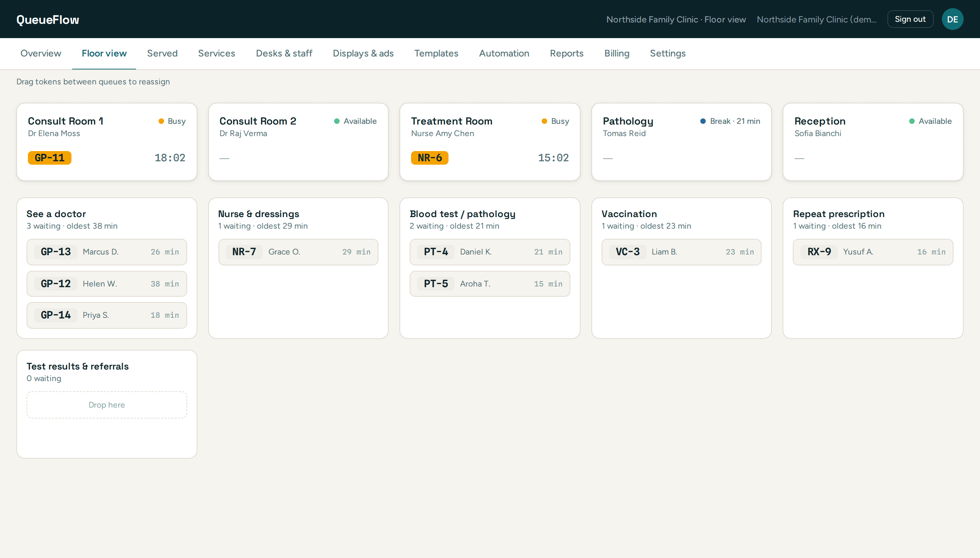Select token RX-9 Yusuf A.
This screenshot has width=980, height=558.
(x=873, y=252)
